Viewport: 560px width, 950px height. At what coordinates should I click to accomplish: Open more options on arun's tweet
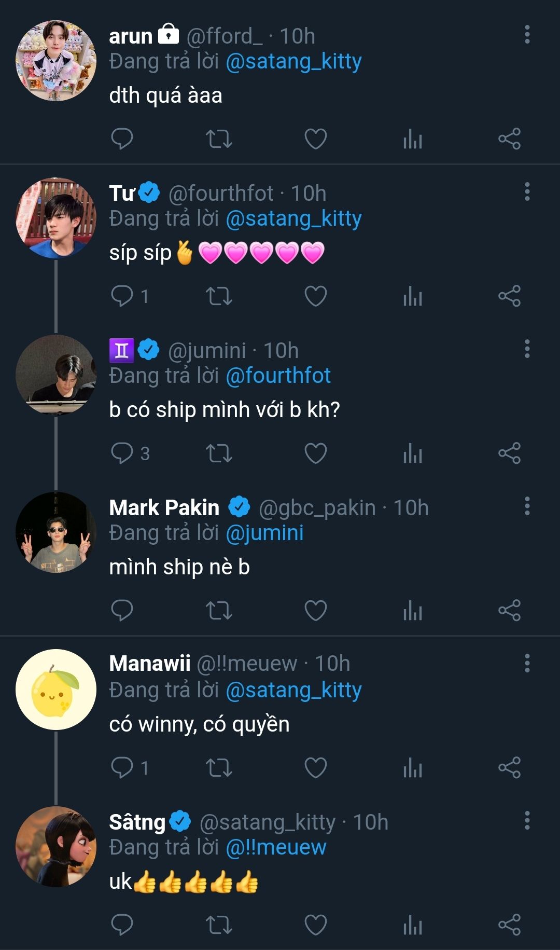pyautogui.click(x=527, y=34)
